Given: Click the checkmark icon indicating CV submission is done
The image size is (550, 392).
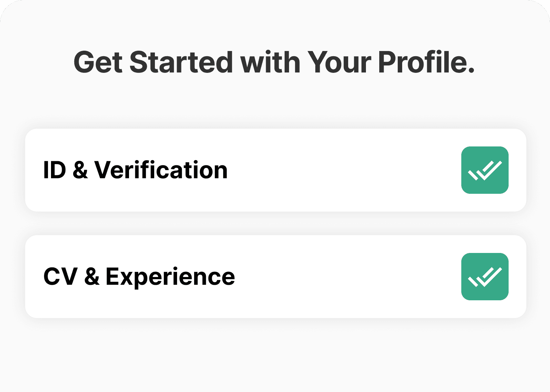Looking at the screenshot, I should click(x=485, y=276).
